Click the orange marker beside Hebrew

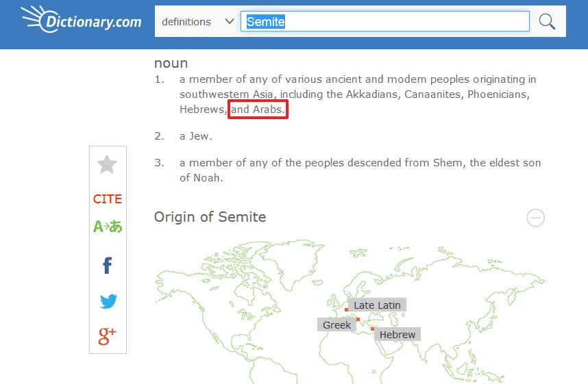(373, 329)
